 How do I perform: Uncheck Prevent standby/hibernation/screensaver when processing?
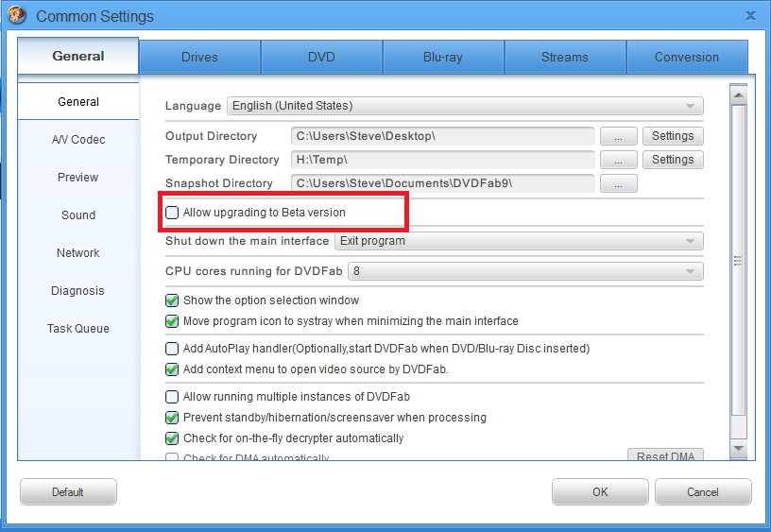point(172,418)
